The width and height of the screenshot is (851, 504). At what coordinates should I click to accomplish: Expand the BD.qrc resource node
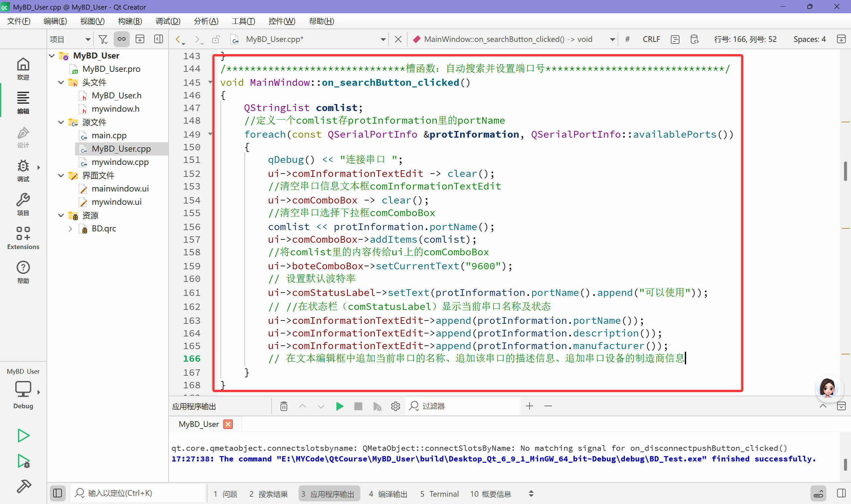[70, 229]
